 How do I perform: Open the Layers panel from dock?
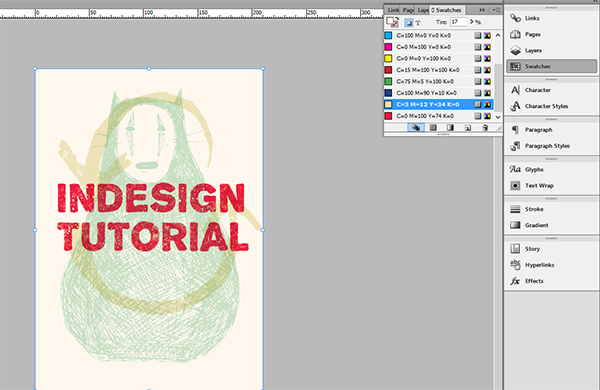(x=551, y=50)
